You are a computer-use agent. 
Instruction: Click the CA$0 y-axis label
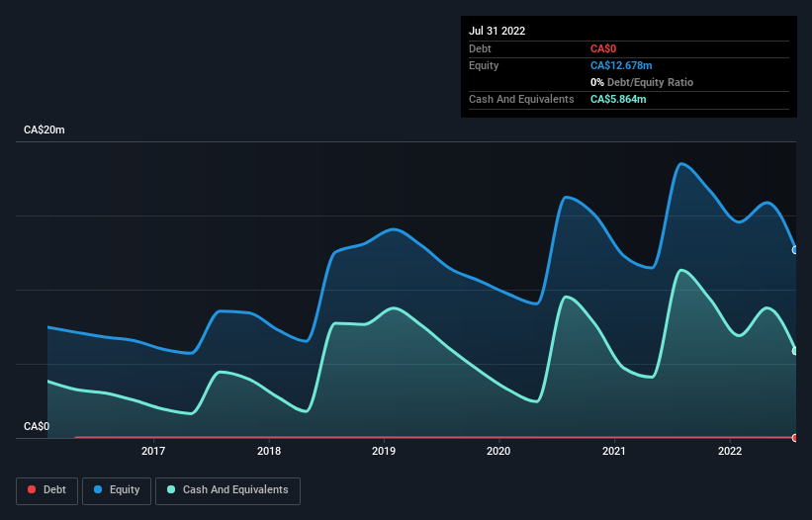[37, 426]
